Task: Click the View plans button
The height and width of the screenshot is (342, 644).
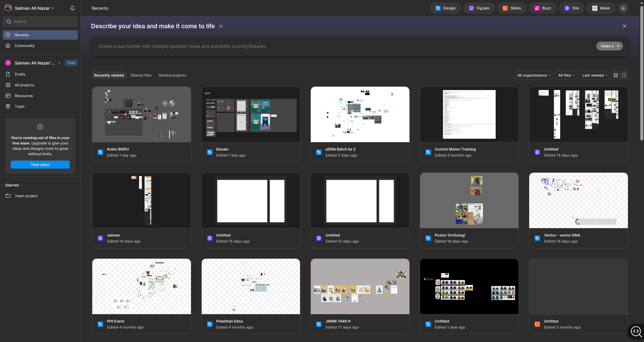Action: [40, 165]
